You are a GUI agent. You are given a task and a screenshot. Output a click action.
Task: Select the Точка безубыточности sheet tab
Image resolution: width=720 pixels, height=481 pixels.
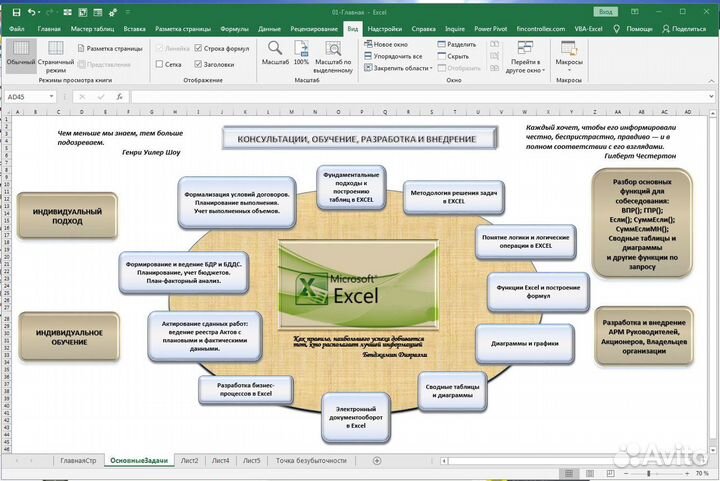pos(311,460)
